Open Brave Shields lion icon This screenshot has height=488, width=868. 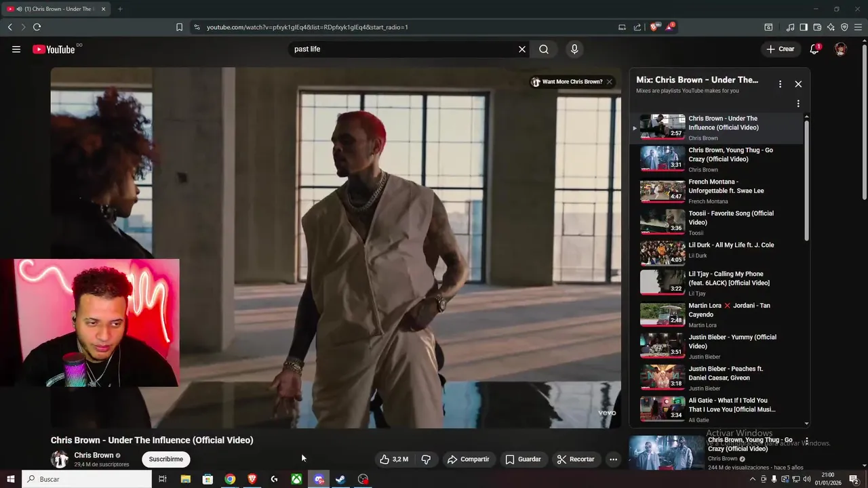[x=654, y=27]
